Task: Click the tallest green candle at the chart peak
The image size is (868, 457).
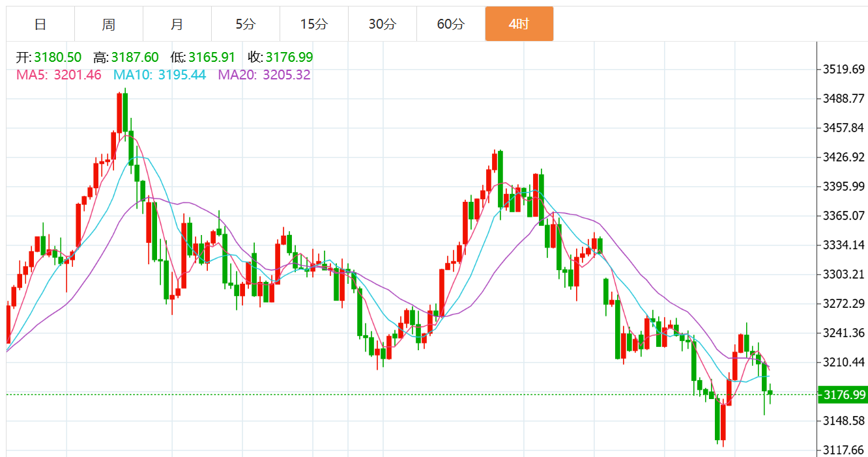Action: coord(125,113)
